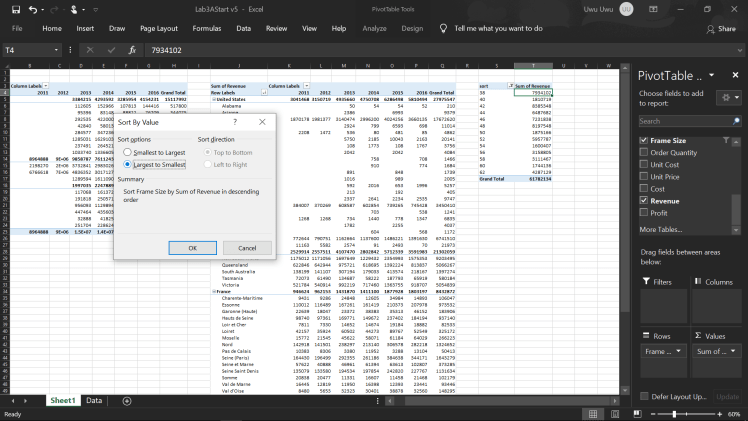748x421 pixels.
Task: Click the New Sheet plus icon
Action: click(x=127, y=400)
